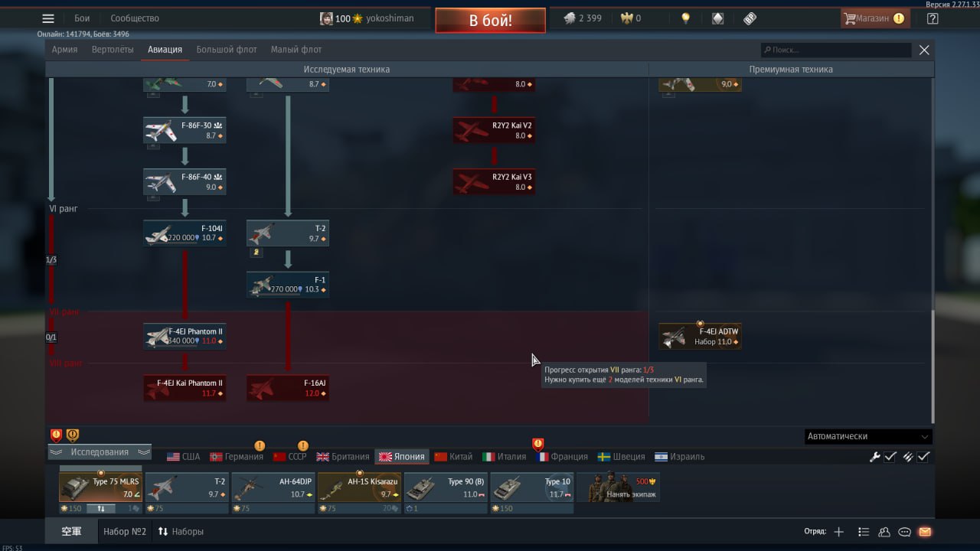Switch to the Малый флот tab
The width and height of the screenshot is (980, 551).
[x=296, y=50]
